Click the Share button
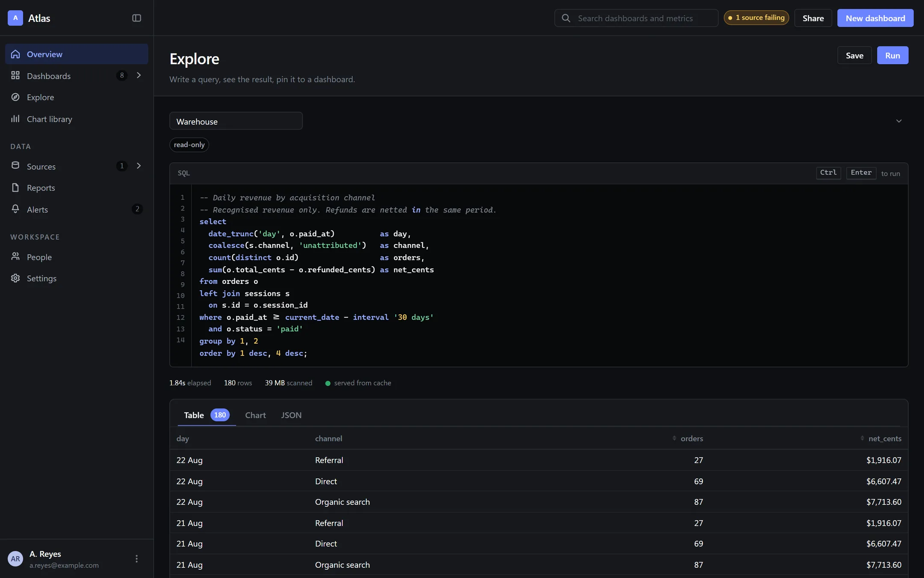Screen dimensions: 924x578 click(x=813, y=18)
